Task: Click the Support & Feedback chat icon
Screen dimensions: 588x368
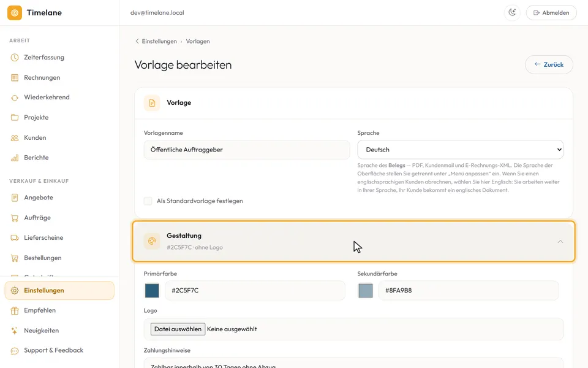Action: tap(15, 351)
